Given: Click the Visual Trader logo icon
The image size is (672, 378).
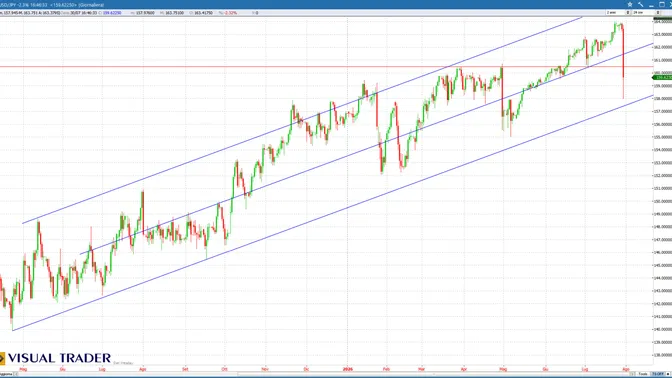Looking at the screenshot, I should pyautogui.click(x=2, y=358).
